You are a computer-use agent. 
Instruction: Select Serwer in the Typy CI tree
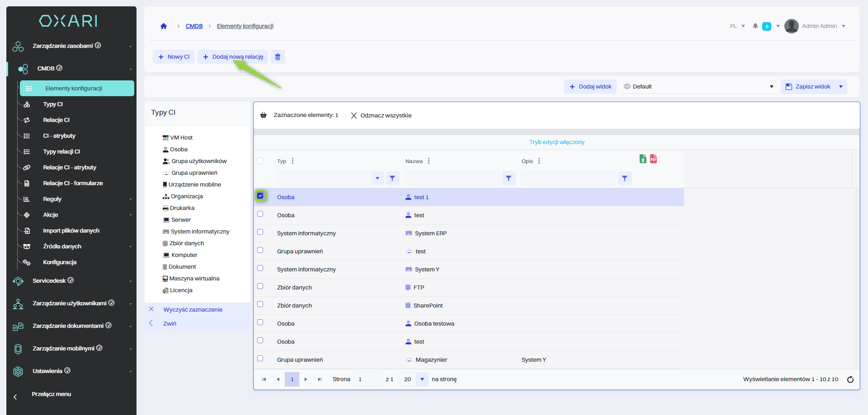tap(181, 220)
